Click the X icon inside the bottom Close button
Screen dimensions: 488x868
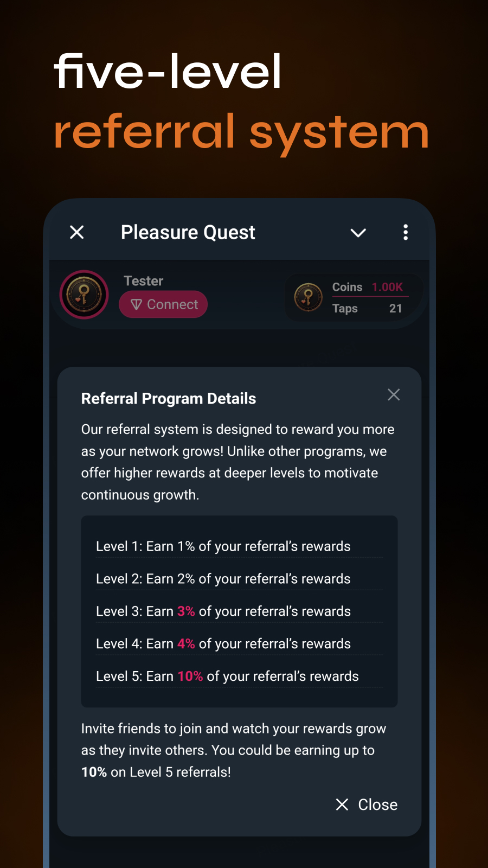click(342, 805)
